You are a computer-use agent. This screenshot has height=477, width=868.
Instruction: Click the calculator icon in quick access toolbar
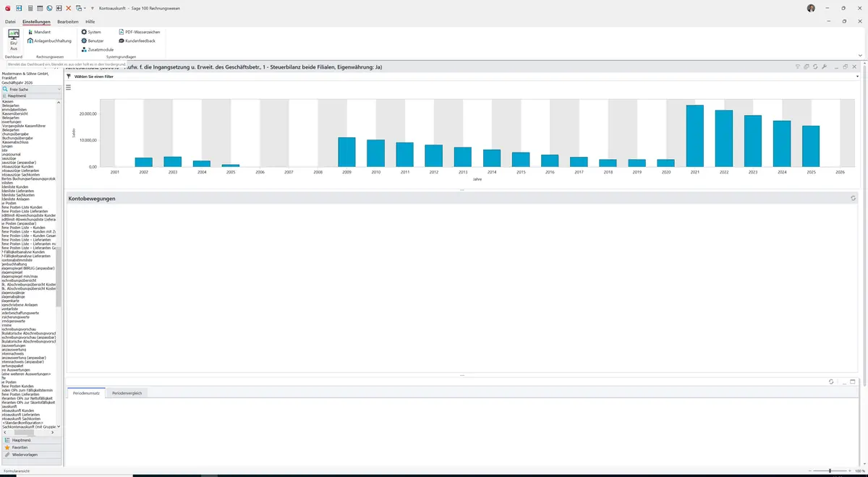coord(30,8)
